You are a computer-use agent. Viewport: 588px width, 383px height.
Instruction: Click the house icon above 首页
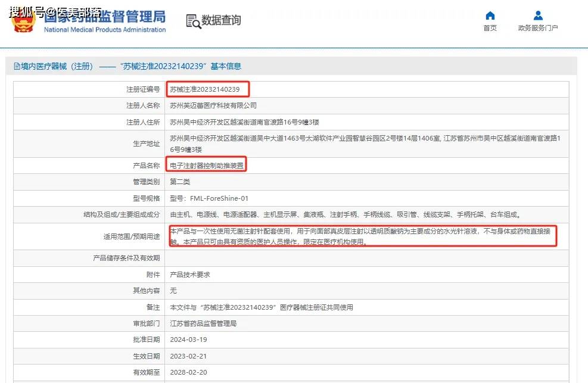(x=489, y=15)
